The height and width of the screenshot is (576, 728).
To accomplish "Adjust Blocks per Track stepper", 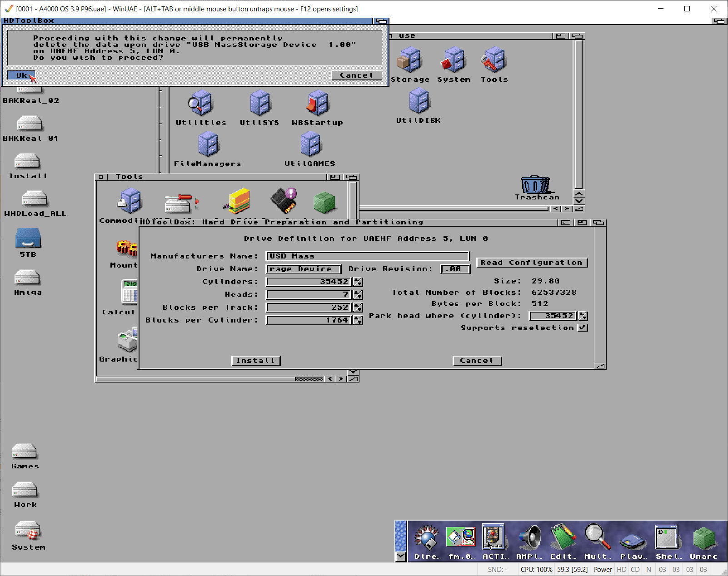I will pyautogui.click(x=358, y=307).
